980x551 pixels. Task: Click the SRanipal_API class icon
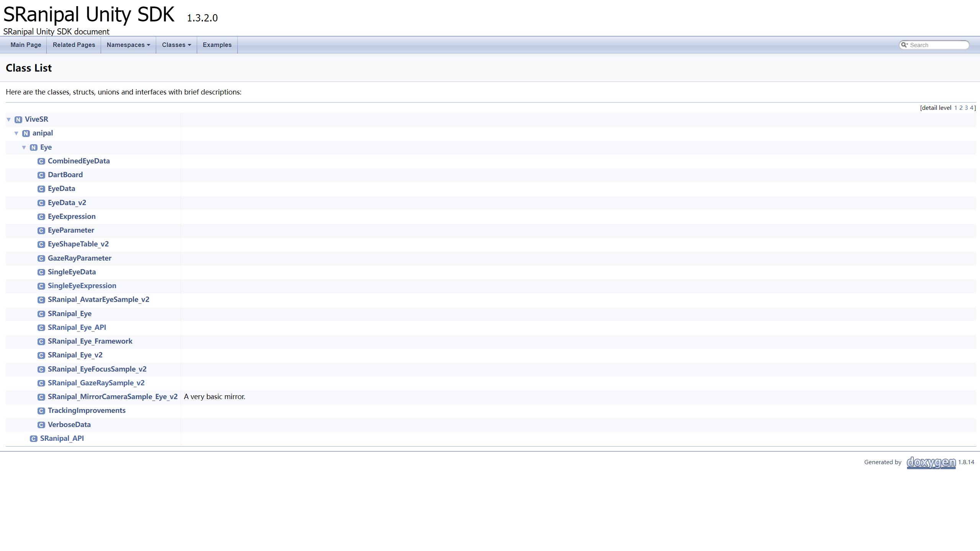(34, 438)
